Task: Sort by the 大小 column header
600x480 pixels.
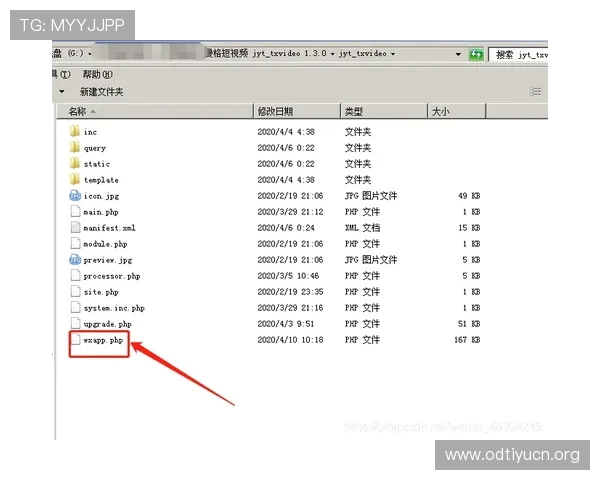Action: click(457, 111)
